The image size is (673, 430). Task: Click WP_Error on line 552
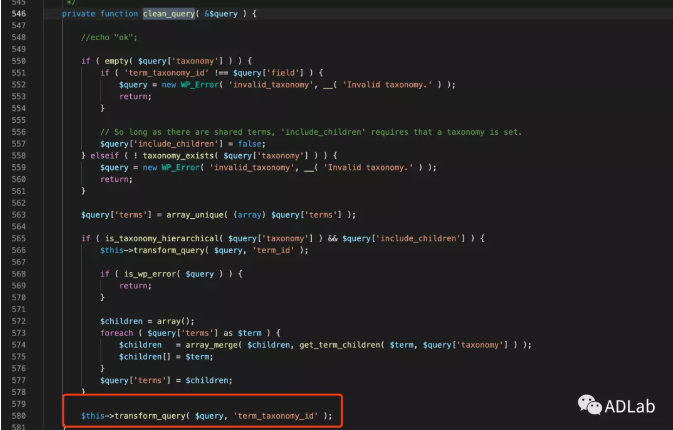(x=198, y=84)
